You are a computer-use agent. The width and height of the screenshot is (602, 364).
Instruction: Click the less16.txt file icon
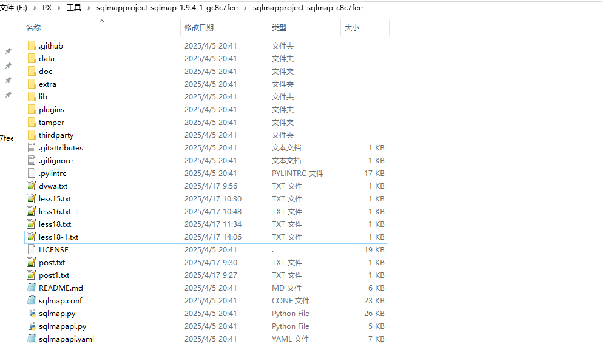click(32, 211)
